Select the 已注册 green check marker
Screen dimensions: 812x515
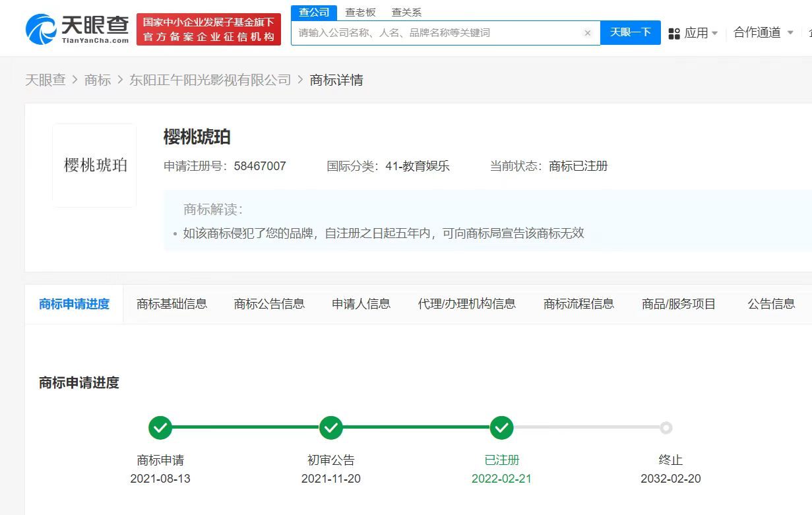pos(501,427)
